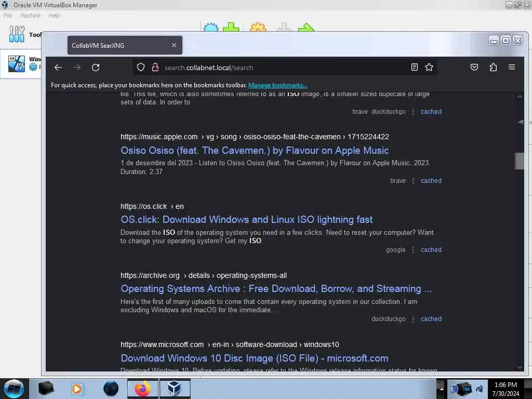Click the vertical scrollbar thumb
This screenshot has height=399, width=532.
(520, 161)
